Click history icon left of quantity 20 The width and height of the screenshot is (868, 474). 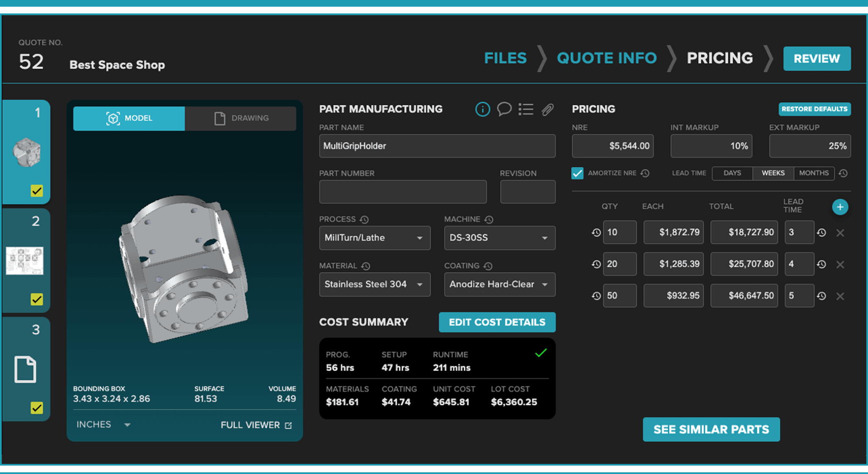[596, 264]
